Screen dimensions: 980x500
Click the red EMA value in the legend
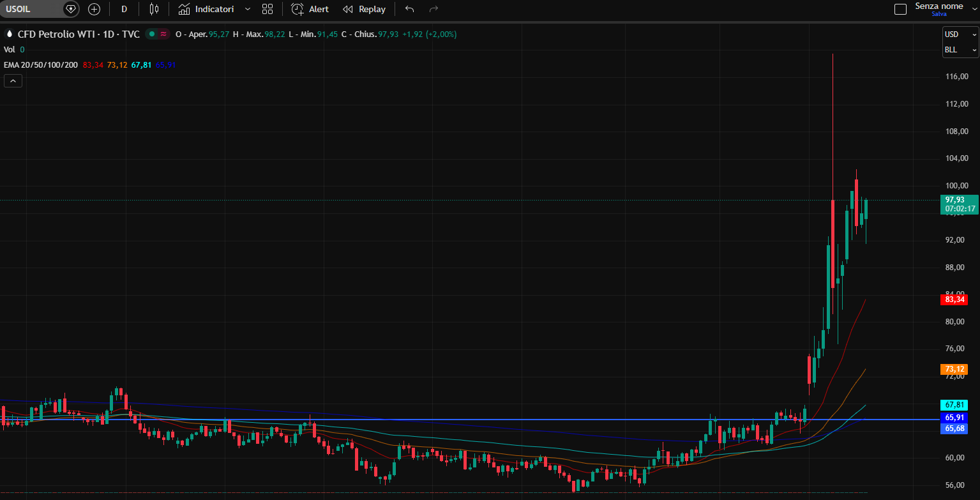coord(93,64)
